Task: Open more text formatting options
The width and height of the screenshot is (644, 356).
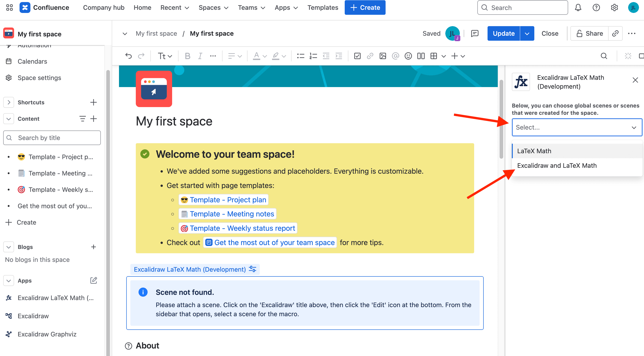Action: [213, 56]
